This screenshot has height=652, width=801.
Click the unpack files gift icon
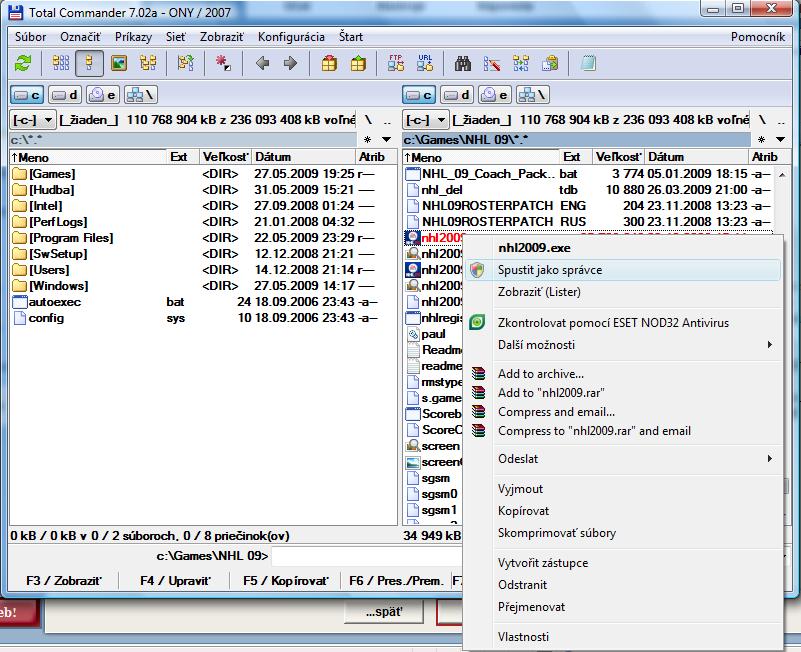tap(358, 63)
